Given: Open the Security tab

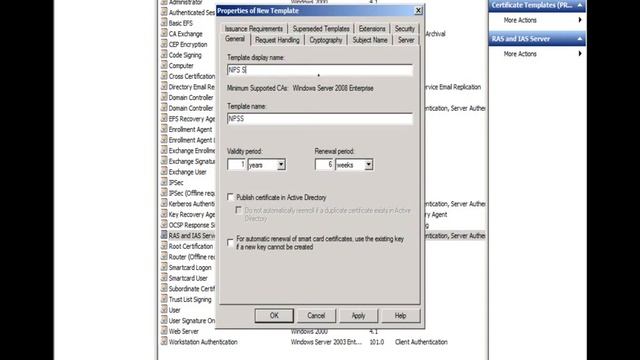Looking at the screenshot, I should pyautogui.click(x=404, y=29).
